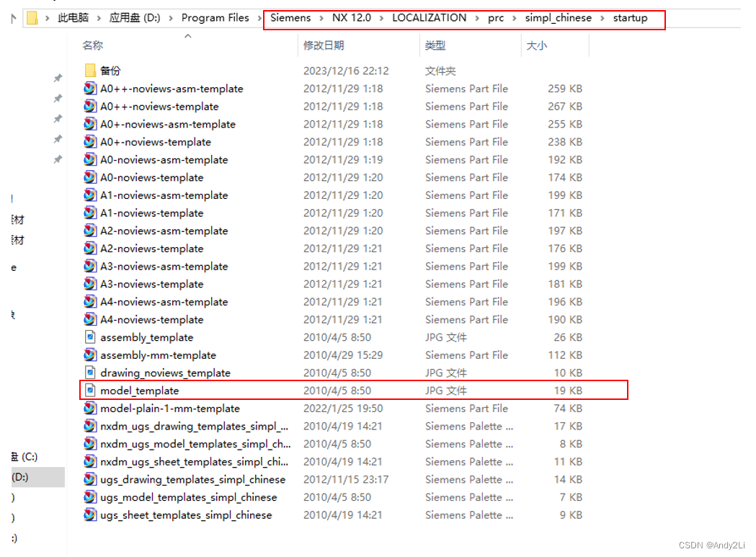Go to NX 12.0 in the breadcrumb
This screenshot has height=557, width=756.
(352, 18)
